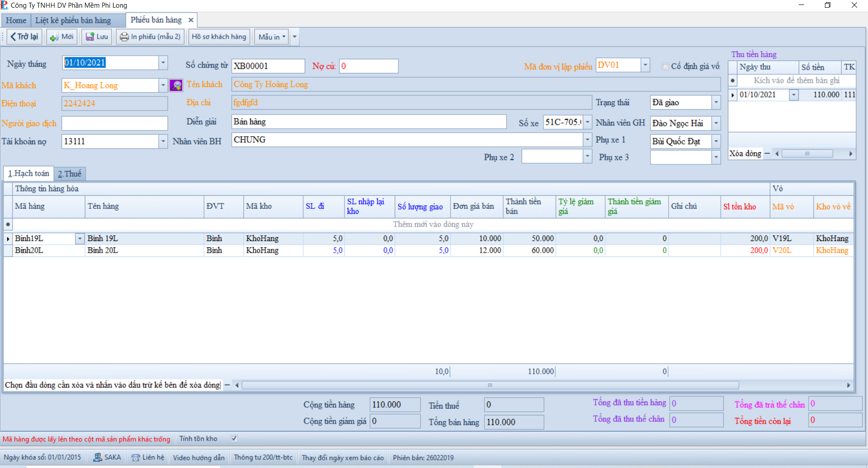Image resolution: width=868 pixels, height=468 pixels.
Task: Click the main grid horizontal scrollbar
Action: 490,385
